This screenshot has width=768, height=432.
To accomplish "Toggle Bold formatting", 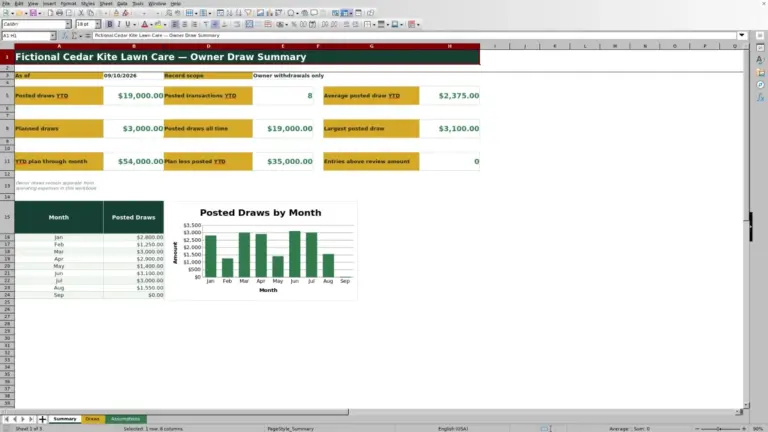I will point(110,24).
